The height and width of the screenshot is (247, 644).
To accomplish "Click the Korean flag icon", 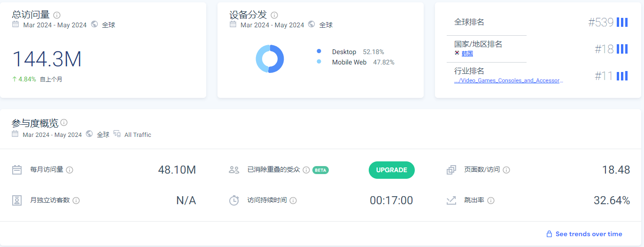I will 457,53.
